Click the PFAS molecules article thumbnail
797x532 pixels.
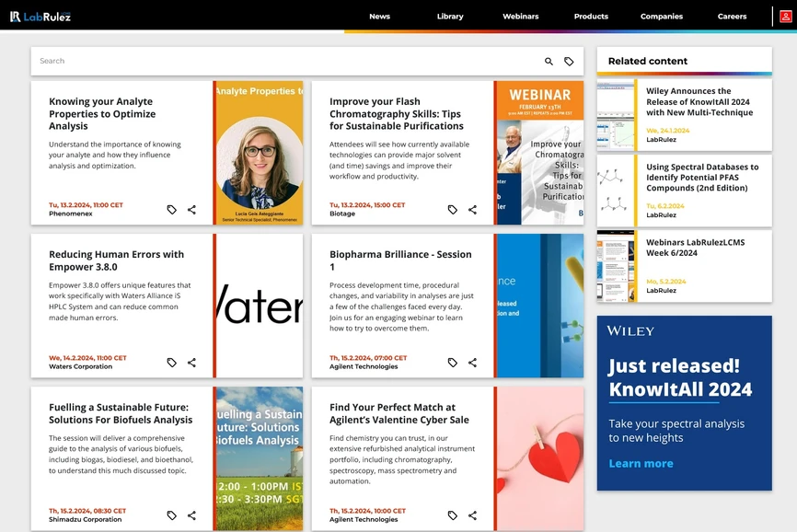coord(616,191)
